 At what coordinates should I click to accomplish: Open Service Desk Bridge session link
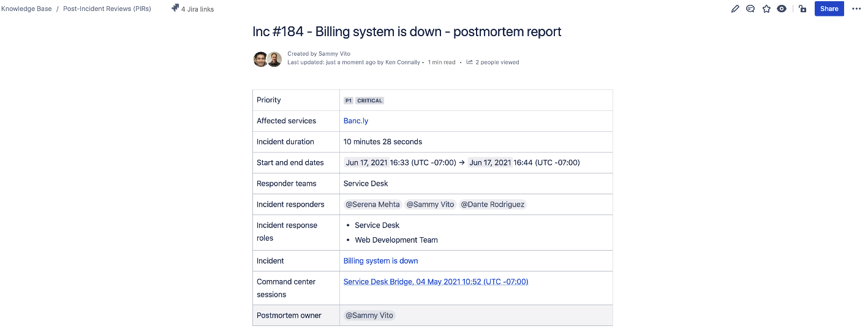tap(436, 282)
